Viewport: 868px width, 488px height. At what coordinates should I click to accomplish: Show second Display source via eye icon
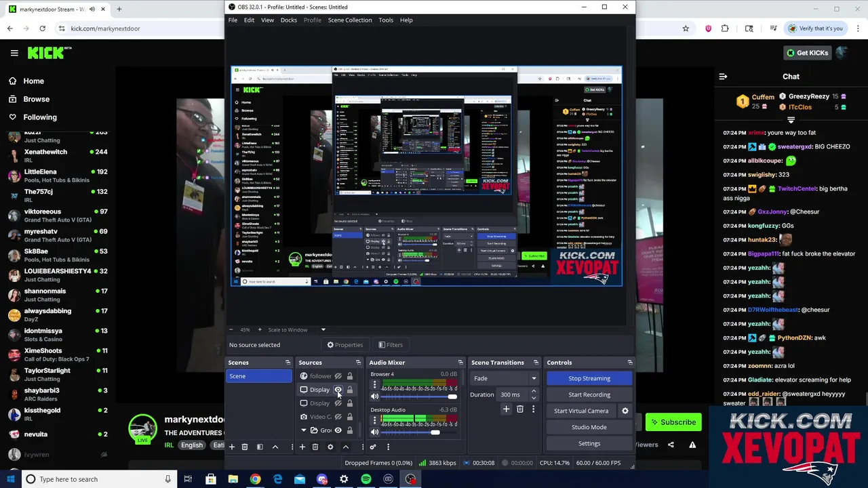coord(338,403)
